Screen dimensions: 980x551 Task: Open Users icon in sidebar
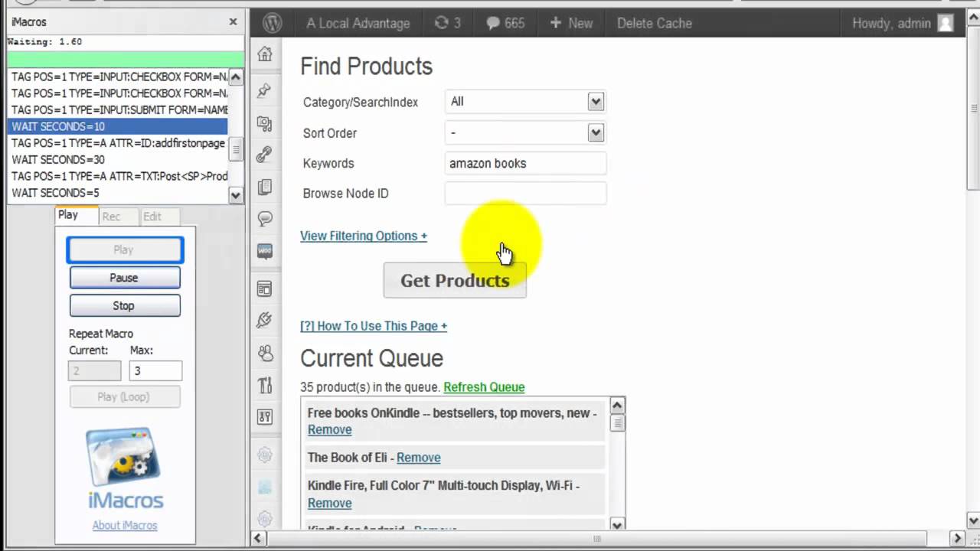tap(265, 353)
